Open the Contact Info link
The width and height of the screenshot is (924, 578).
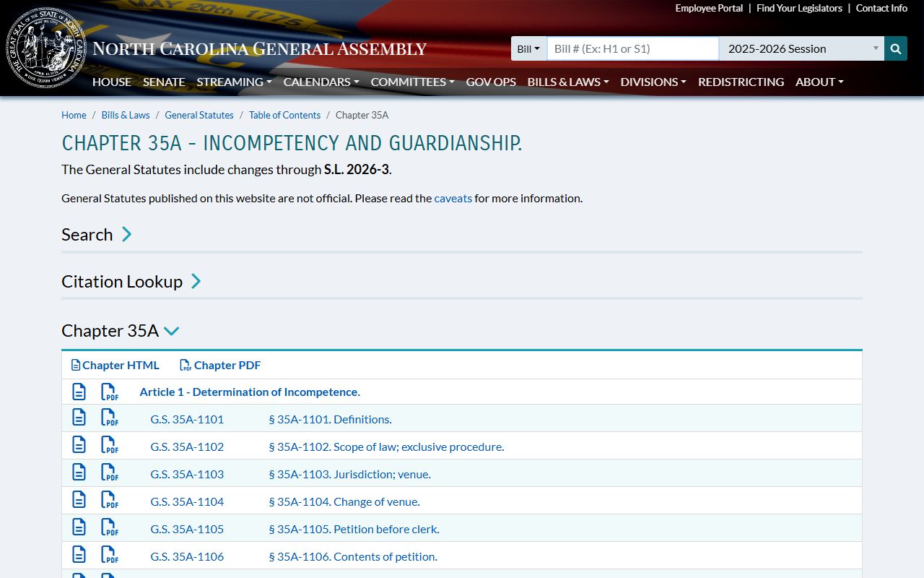881,8
